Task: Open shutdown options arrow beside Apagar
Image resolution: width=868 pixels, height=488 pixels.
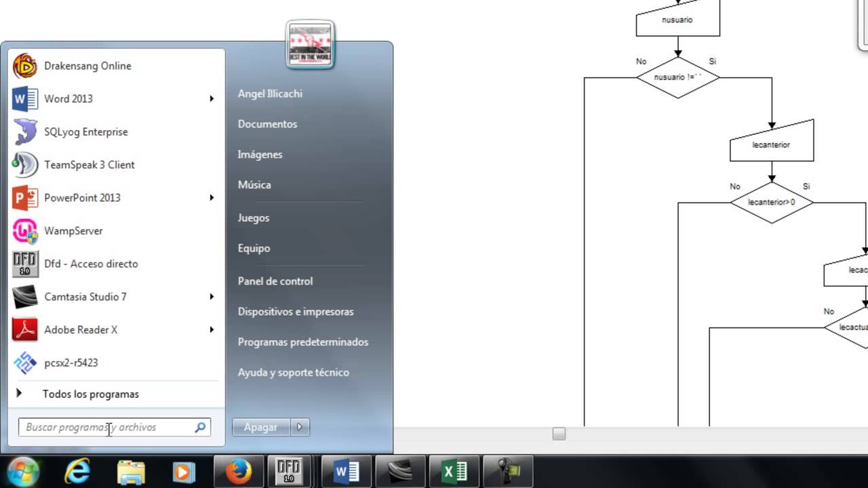Action: click(300, 427)
